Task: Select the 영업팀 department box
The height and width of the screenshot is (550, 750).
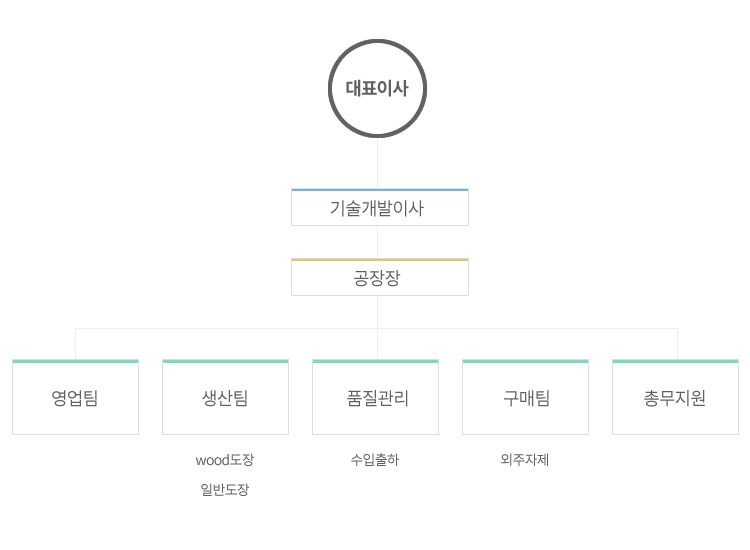Action: click(75, 397)
